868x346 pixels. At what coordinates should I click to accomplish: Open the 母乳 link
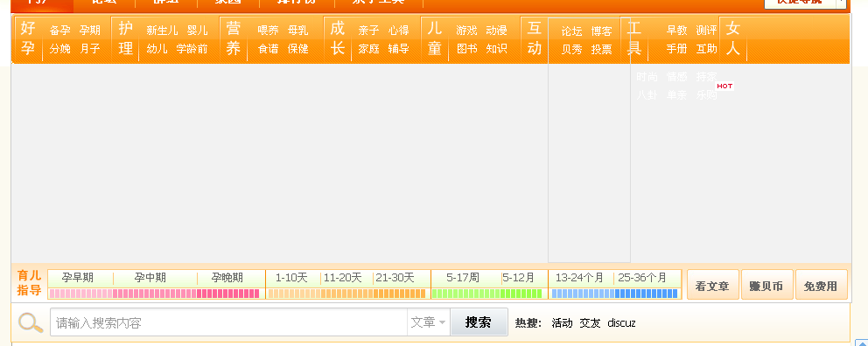[x=297, y=31]
